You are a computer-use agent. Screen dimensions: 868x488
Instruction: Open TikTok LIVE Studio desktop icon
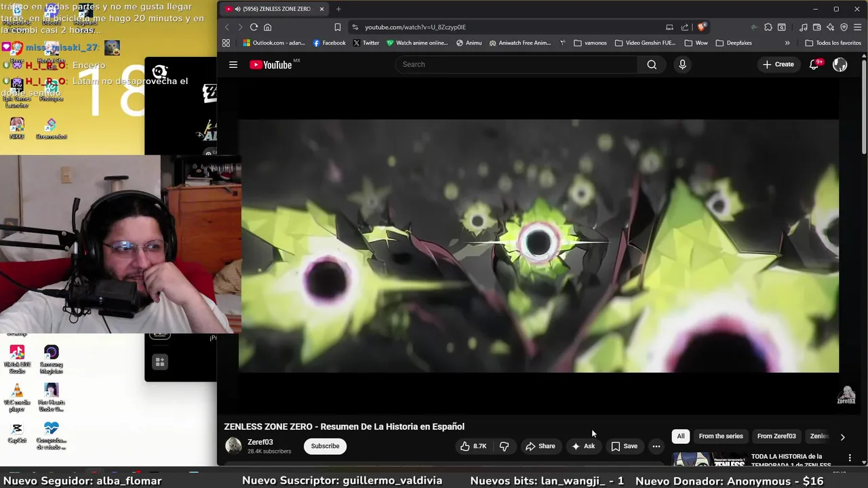click(17, 360)
